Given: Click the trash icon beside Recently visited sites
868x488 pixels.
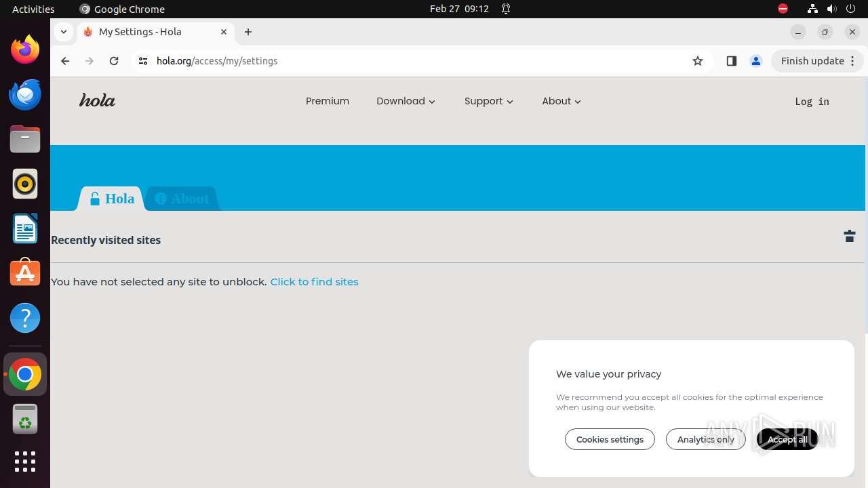Looking at the screenshot, I should point(850,236).
